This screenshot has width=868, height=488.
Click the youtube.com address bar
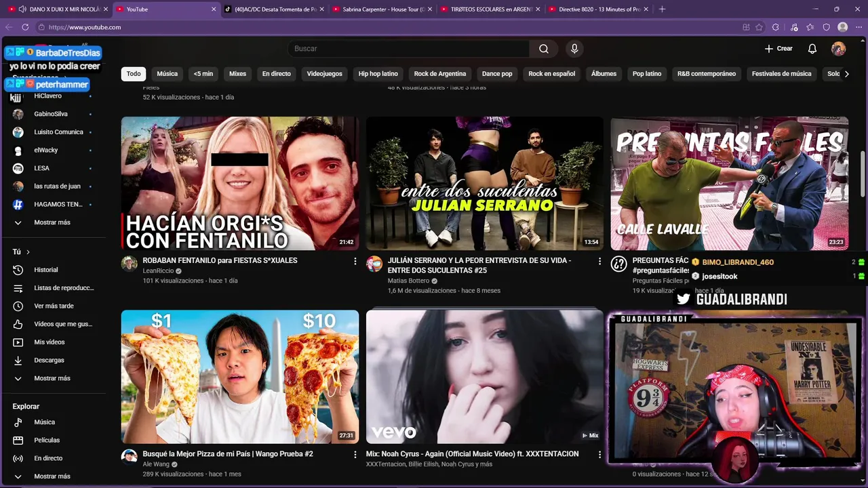pos(387,27)
